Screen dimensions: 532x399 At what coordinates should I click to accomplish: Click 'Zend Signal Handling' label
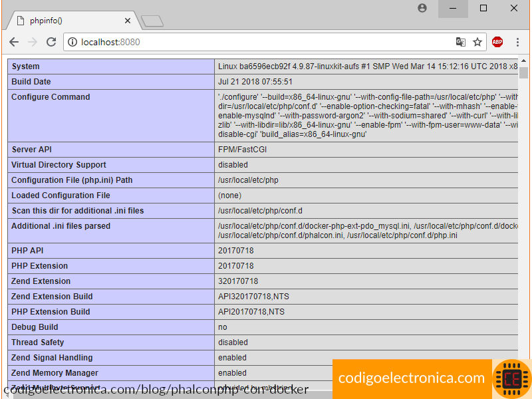[x=52, y=358]
